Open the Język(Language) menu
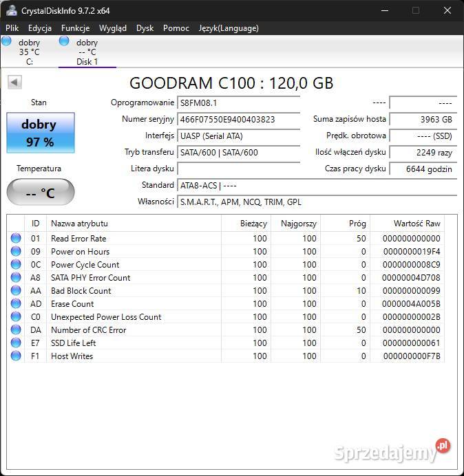464x476 pixels. 229,28
